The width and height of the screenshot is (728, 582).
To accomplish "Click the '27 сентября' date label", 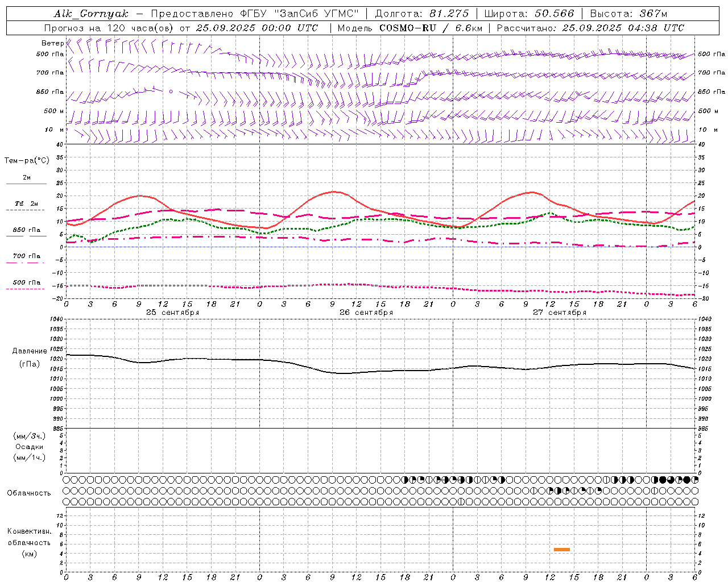I will pos(559,313).
